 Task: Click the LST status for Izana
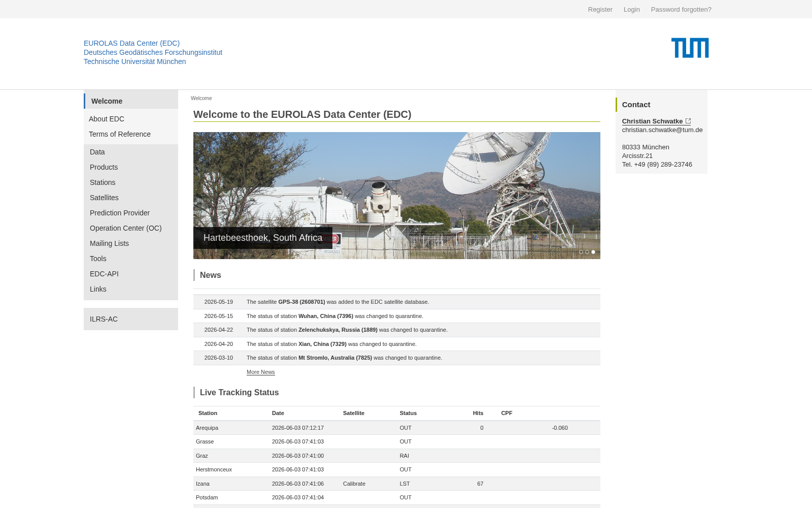pos(405,484)
